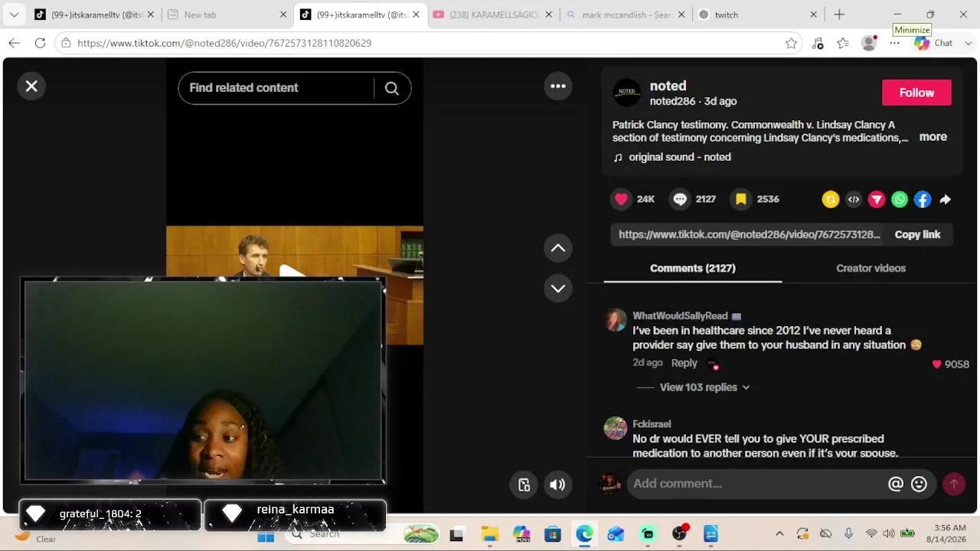
Task: Open Copilot Chat button
Action: (x=935, y=44)
